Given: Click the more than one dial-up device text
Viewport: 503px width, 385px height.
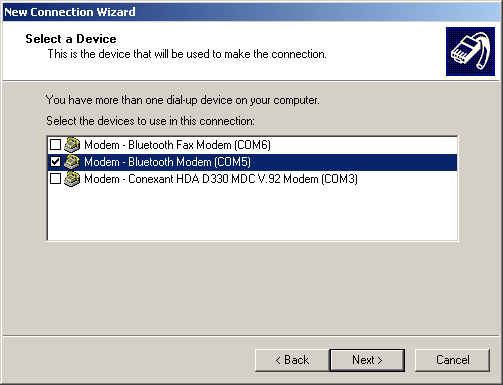Looking at the screenshot, I should tap(183, 100).
